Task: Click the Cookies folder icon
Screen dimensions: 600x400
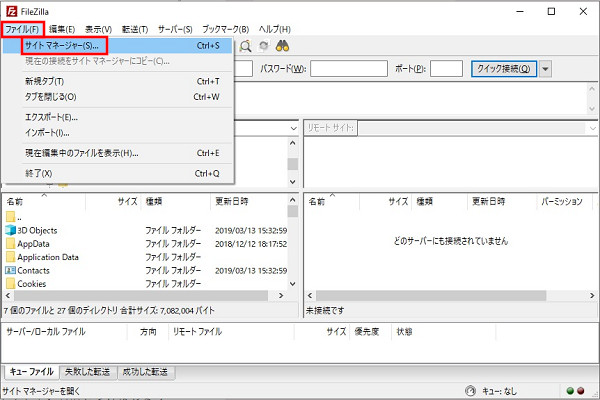Action: [x=11, y=284]
